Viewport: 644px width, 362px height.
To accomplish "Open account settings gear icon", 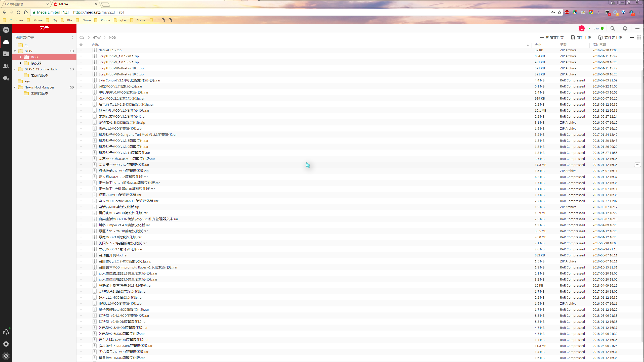I will pos(6,344).
